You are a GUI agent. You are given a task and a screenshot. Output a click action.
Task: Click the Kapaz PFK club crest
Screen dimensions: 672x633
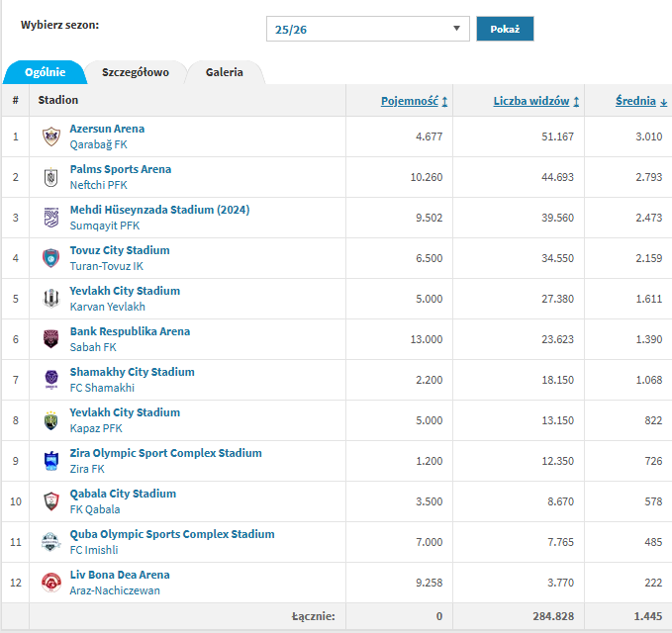coord(51,420)
